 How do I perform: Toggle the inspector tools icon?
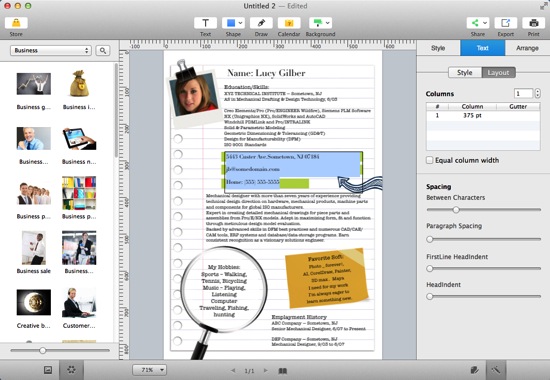coord(496,370)
